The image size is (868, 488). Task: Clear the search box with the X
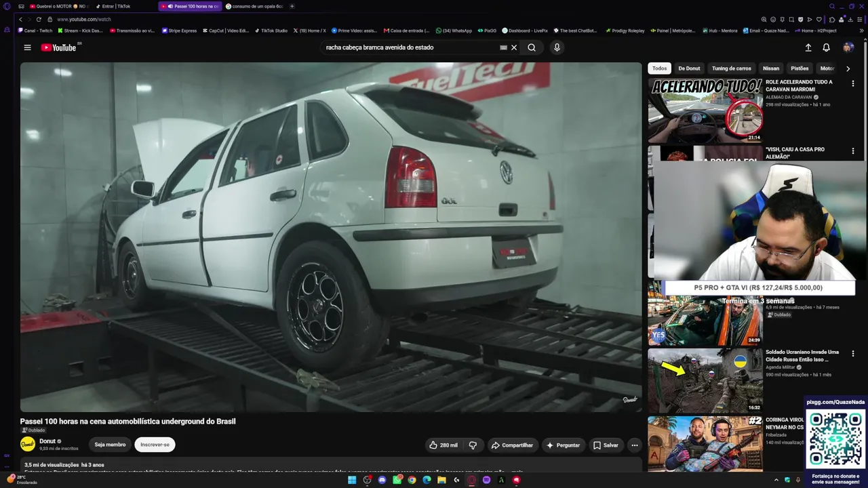coord(514,47)
